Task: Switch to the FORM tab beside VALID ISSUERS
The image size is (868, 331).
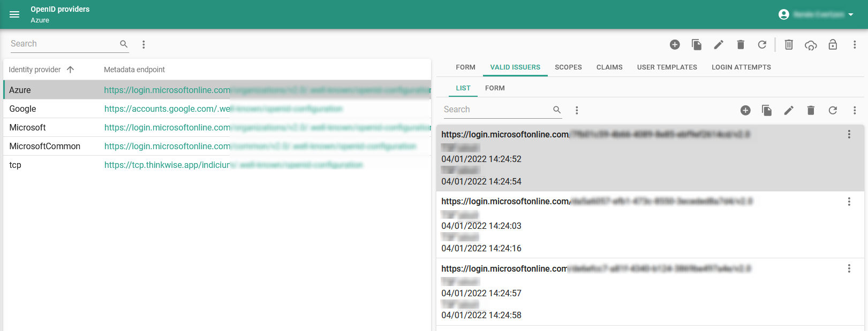Action: click(x=465, y=67)
